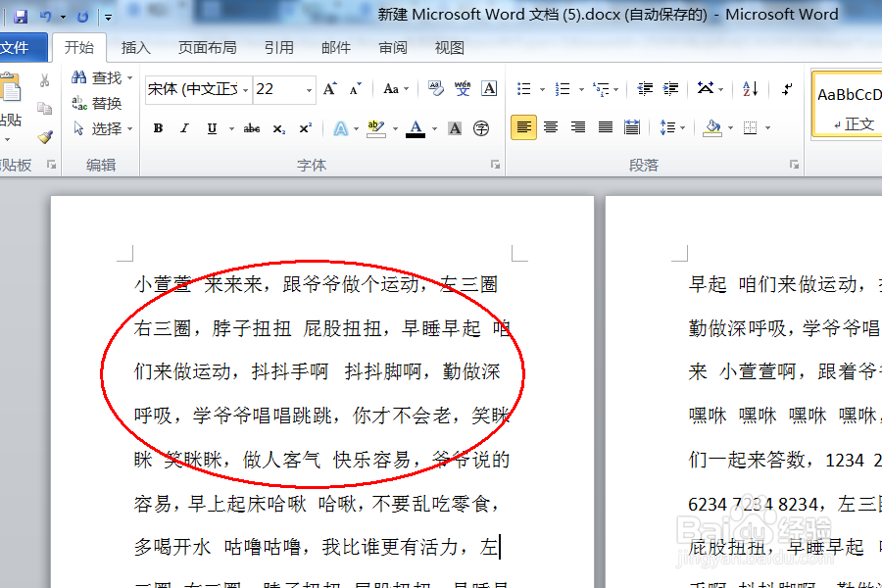Image resolution: width=882 pixels, height=588 pixels.
Task: Expand the font name dropdown arrow
Action: [x=245, y=90]
